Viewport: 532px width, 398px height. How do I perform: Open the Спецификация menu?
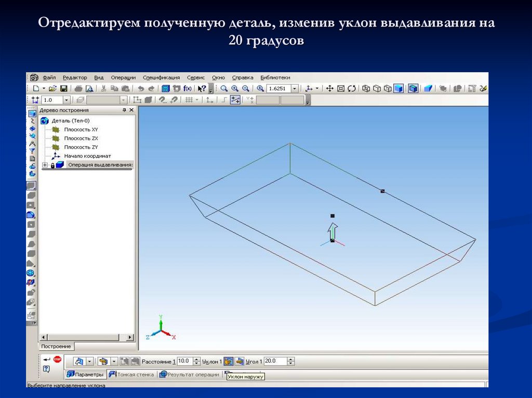[161, 78]
